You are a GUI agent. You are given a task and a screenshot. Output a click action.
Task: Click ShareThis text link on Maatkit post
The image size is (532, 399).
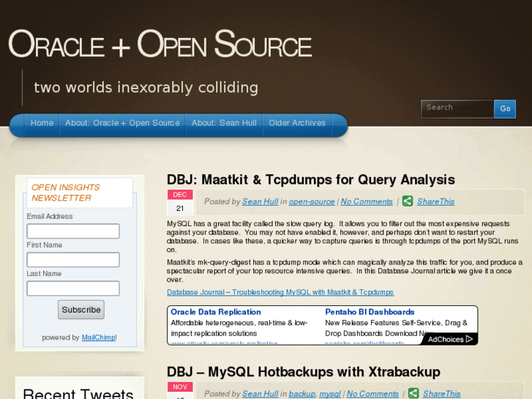click(x=435, y=201)
